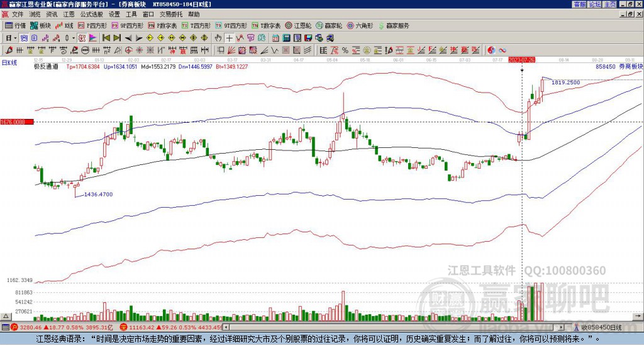Click the 3280.46 index status value
644x345 pixels.
(30, 327)
